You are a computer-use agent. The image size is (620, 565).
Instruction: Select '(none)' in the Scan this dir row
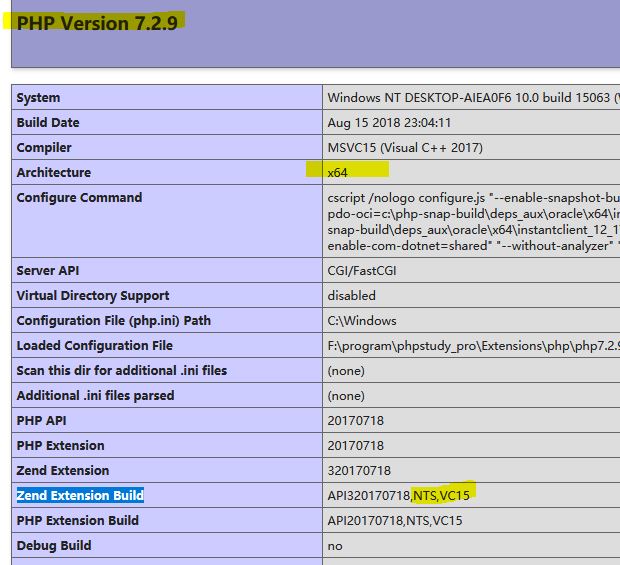[346, 371]
